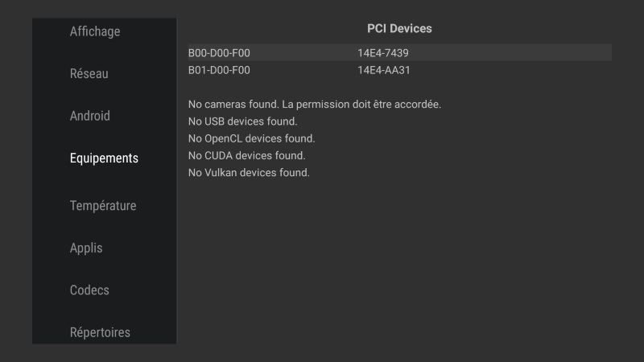This screenshot has width=644, height=362.
Task: Click the device ID 14E4-AA31
Action: click(x=384, y=70)
